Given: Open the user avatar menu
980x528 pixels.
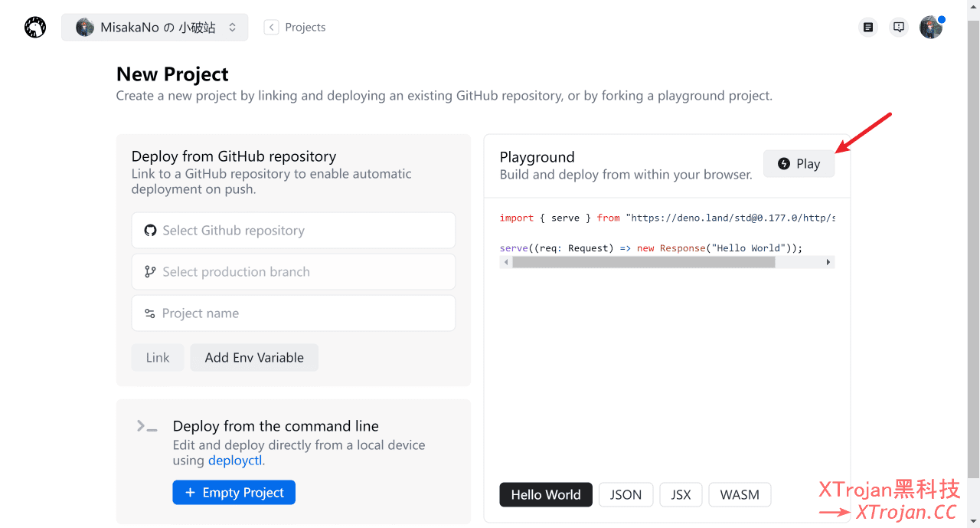Looking at the screenshot, I should pos(931,28).
